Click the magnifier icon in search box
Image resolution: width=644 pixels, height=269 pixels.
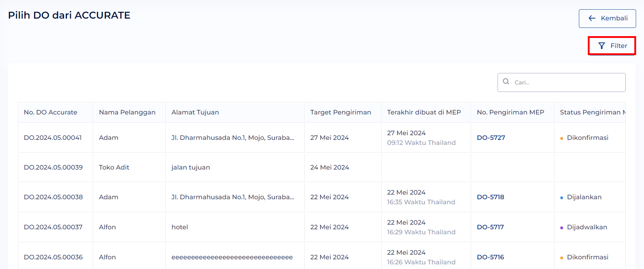click(x=506, y=82)
